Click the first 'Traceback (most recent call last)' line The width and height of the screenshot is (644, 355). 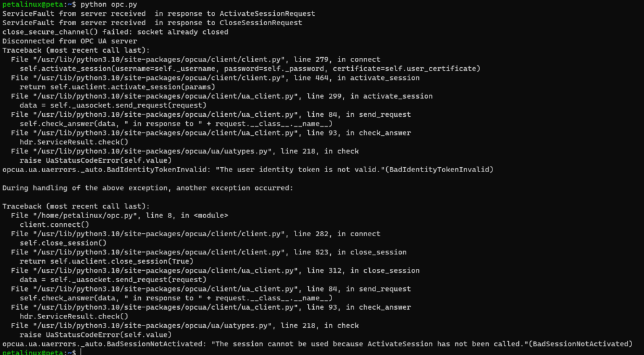[76, 50]
